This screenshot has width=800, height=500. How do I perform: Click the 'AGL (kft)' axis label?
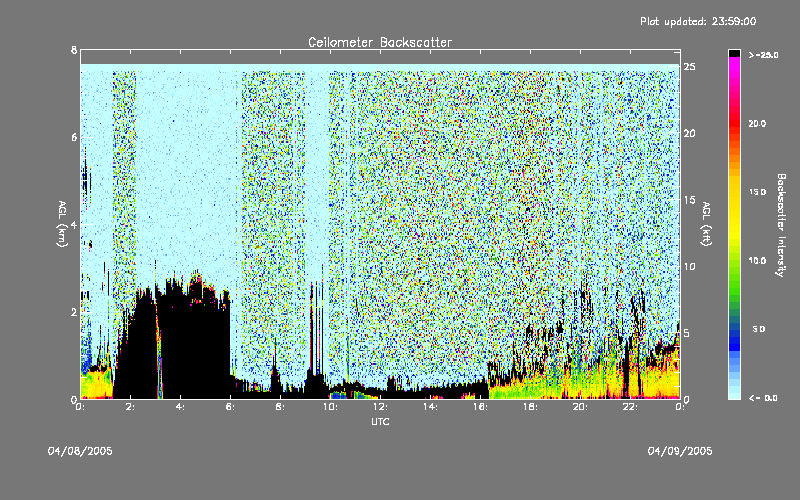pos(707,224)
